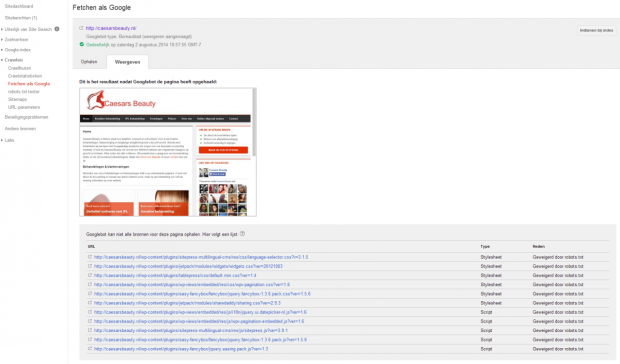Open the jquery.ui.datepicker-nl.js link
The image size is (620, 364).
(200, 312)
